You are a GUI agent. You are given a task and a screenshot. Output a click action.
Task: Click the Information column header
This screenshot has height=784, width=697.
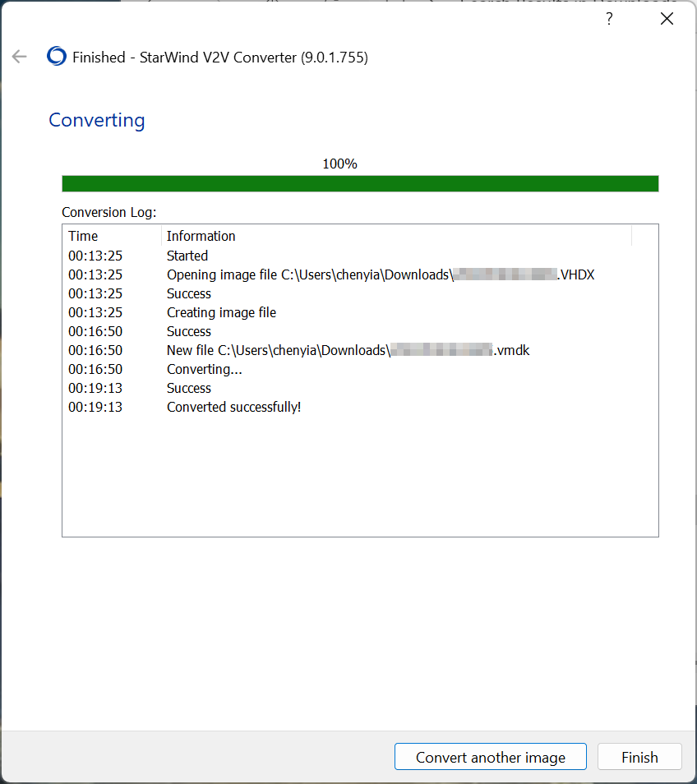point(396,236)
